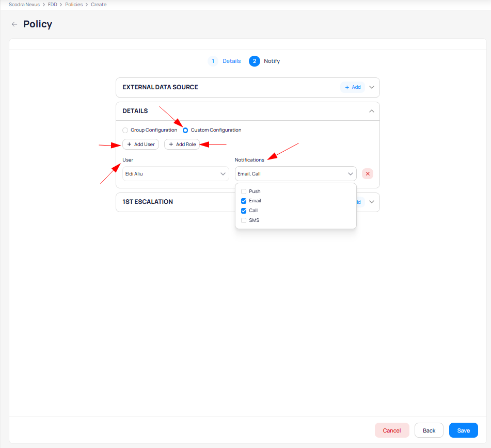Enable the Push notification checkbox

pyautogui.click(x=244, y=191)
